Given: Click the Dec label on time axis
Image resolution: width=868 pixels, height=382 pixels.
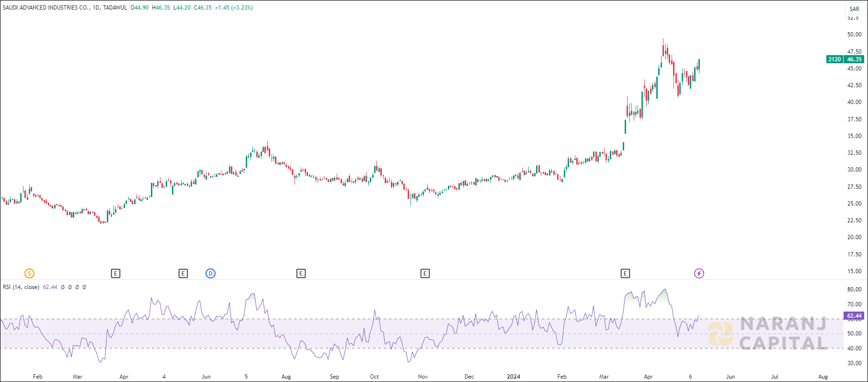Looking at the screenshot, I should coord(469,377).
